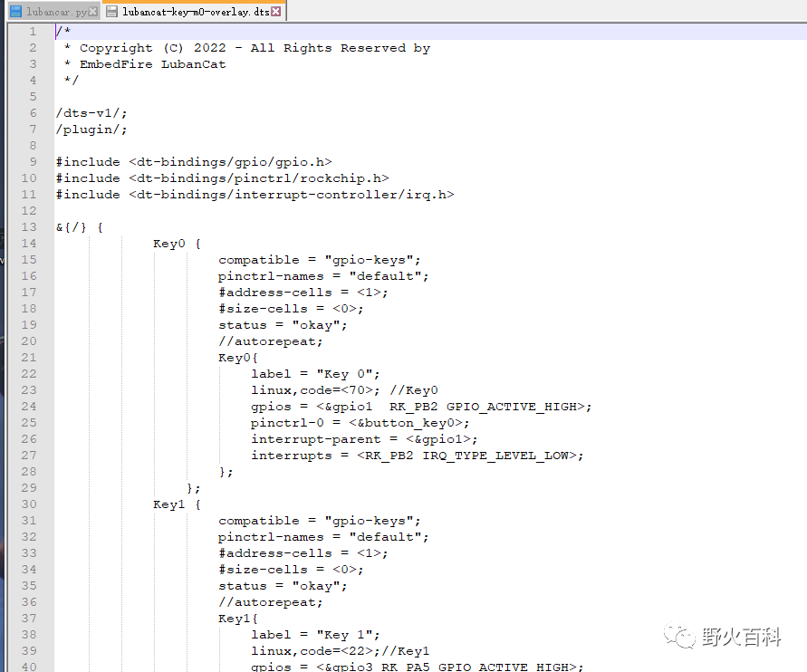807x672 pixels.
Task: Click the text '/dts-v1/;'
Action: 91,112
